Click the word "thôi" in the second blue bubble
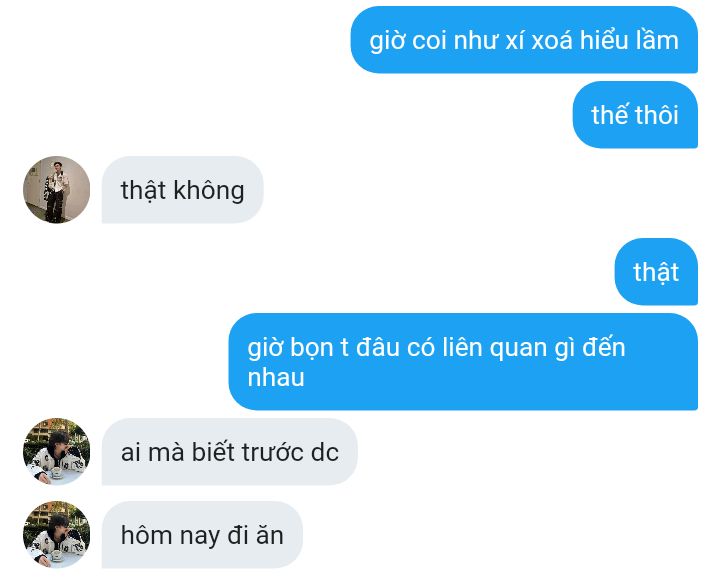Screen dimensions: 719x580 click(657, 115)
